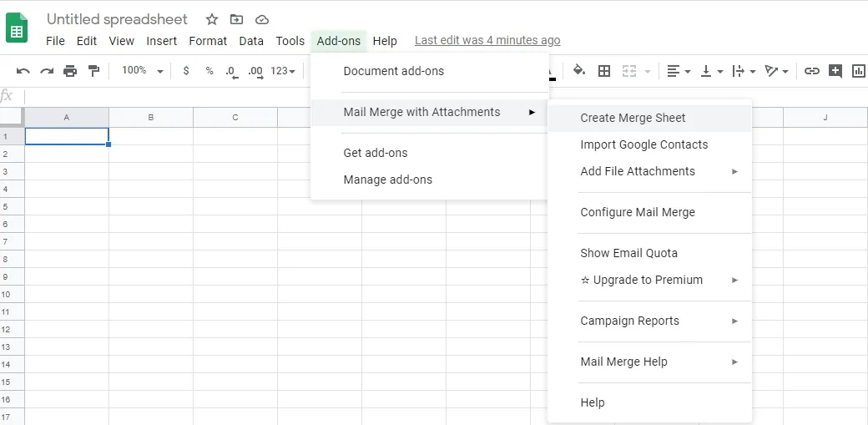Image resolution: width=868 pixels, height=425 pixels.
Task: Open borders tool
Action: 604,71
